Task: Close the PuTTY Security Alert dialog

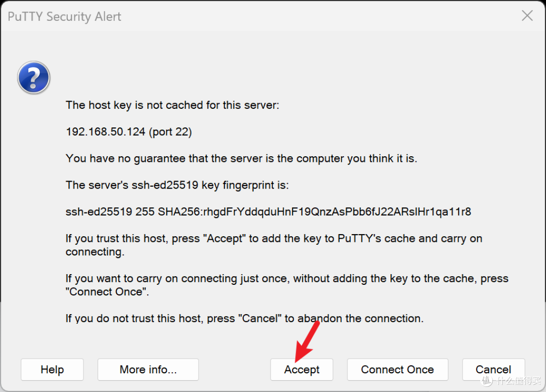Action: click(x=527, y=15)
